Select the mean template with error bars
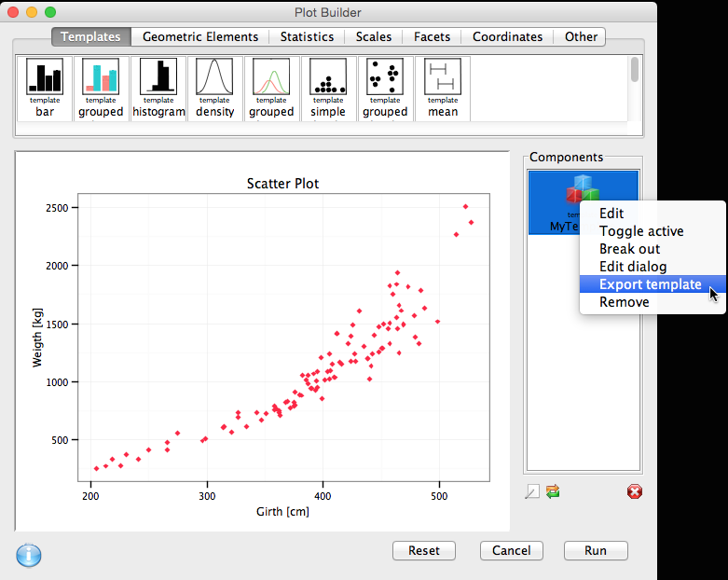The height and width of the screenshot is (580, 728). click(443, 89)
